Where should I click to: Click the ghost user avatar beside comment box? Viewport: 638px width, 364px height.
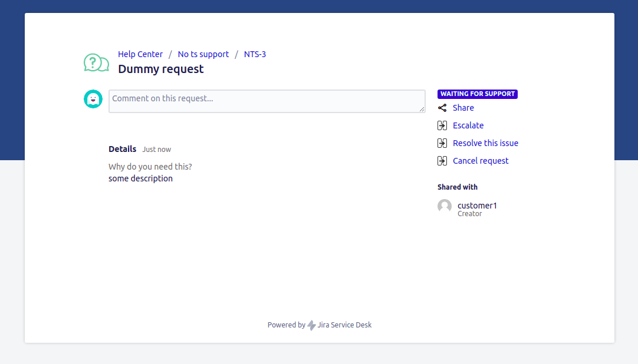point(93,99)
